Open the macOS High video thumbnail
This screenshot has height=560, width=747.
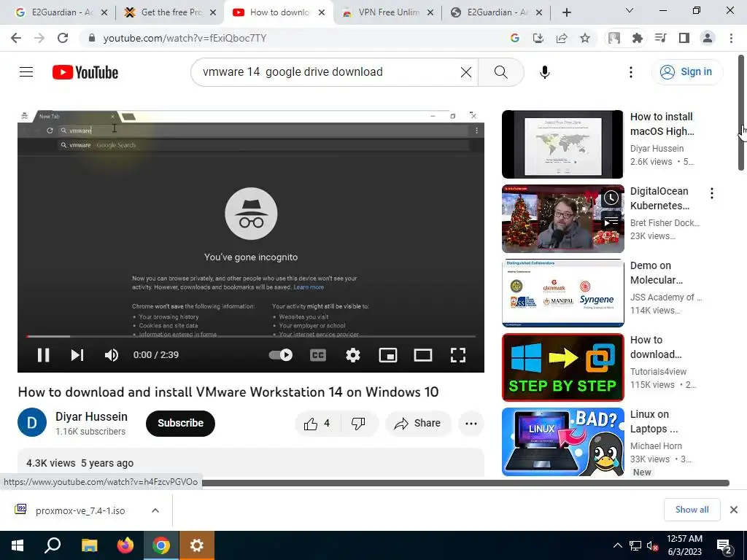(562, 144)
